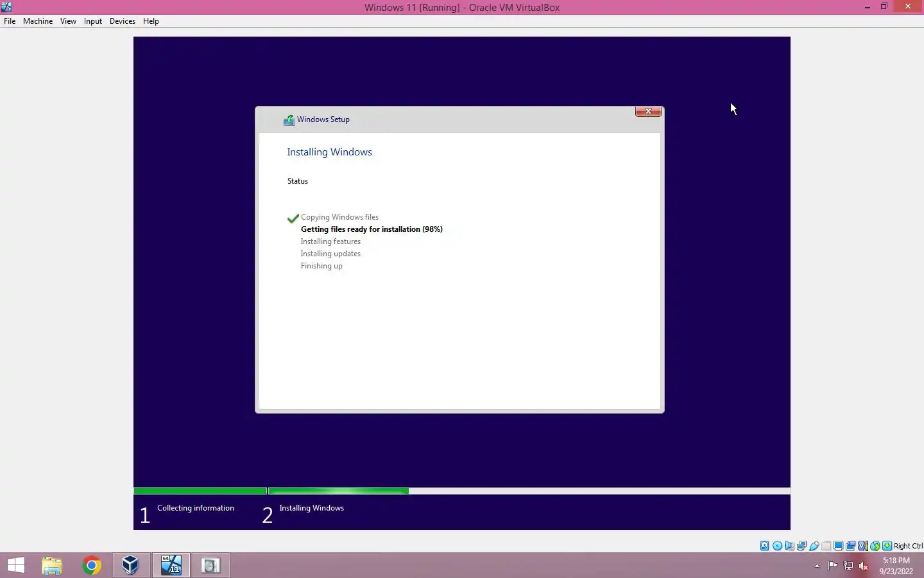Close the VirtualBox VM window

pyautogui.click(x=907, y=7)
